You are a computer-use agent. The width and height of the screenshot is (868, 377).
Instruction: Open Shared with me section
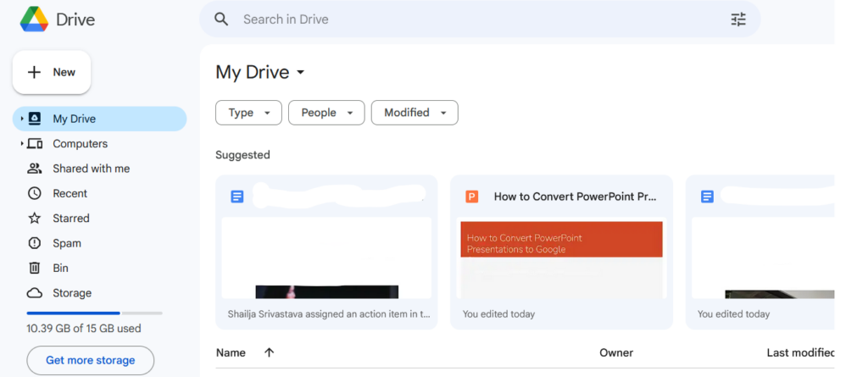click(91, 169)
